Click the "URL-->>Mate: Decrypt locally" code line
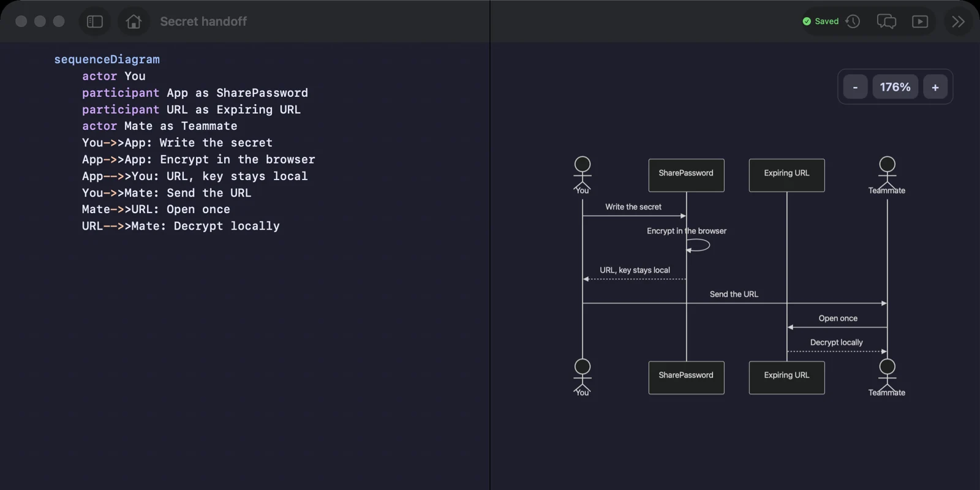980x490 pixels. click(x=181, y=225)
